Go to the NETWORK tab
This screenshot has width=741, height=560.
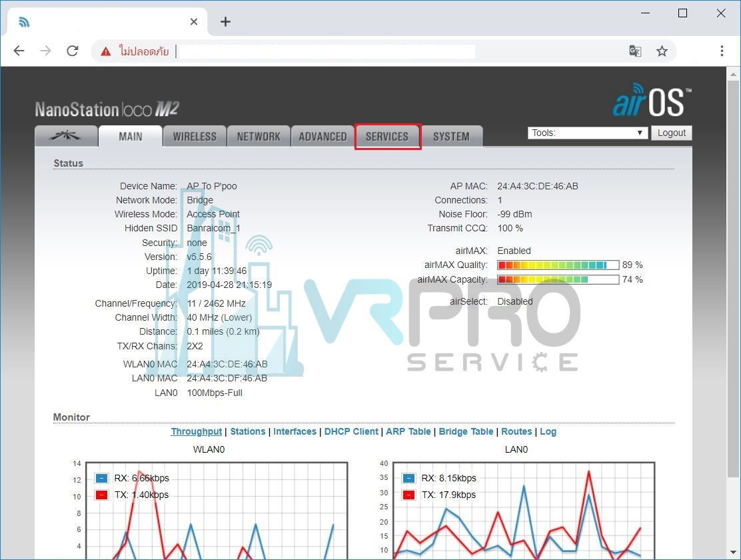[x=259, y=136]
